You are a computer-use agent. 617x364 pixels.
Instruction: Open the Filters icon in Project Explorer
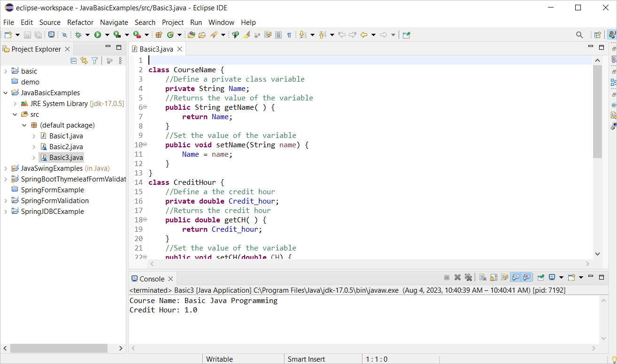(x=94, y=61)
